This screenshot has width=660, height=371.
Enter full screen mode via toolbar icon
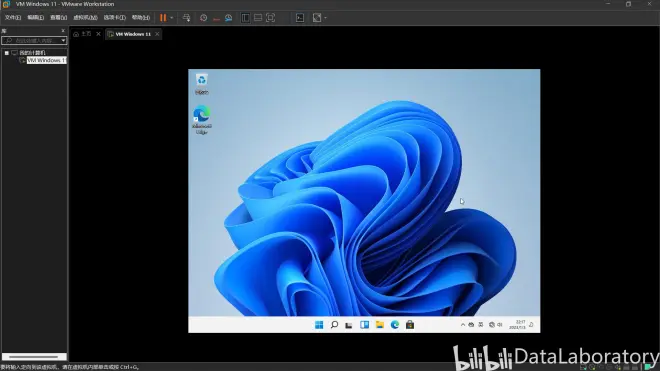[x=271, y=18]
